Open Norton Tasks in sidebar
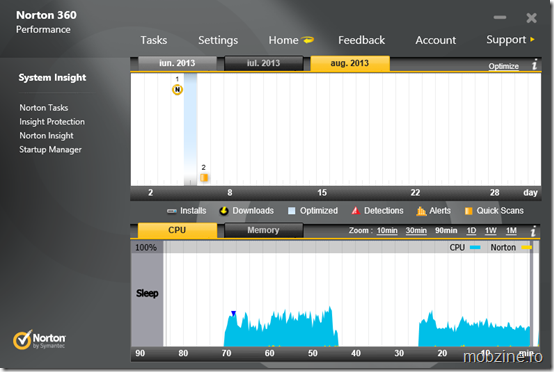This screenshot has height=372, width=554. [x=44, y=108]
